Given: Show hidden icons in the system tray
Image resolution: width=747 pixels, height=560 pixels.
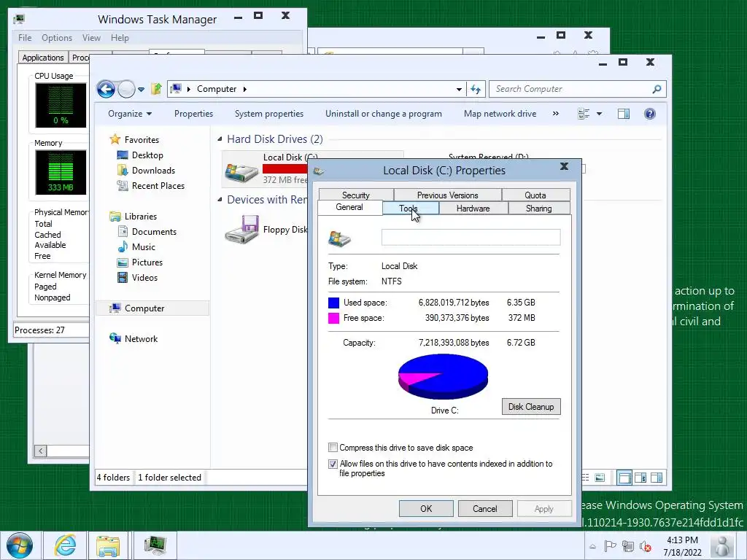Looking at the screenshot, I should 592,547.
